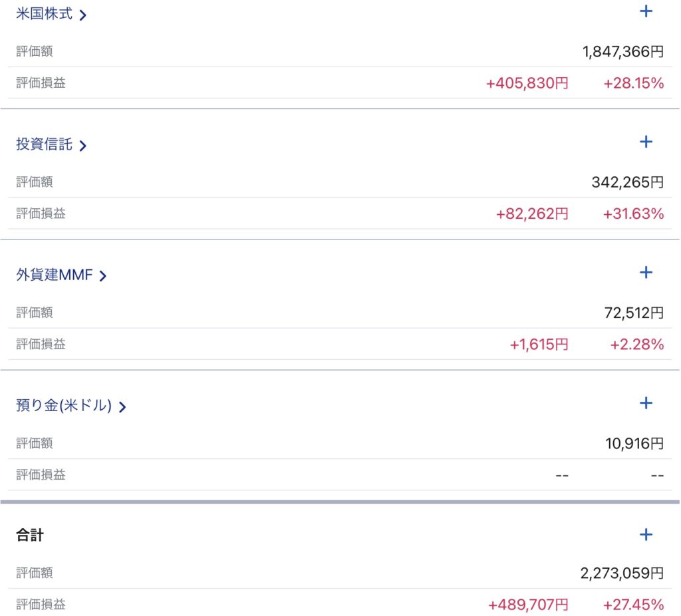This screenshot has width=681, height=616.
Task: Expand the 合計 total section plus icon
Action: 646,534
